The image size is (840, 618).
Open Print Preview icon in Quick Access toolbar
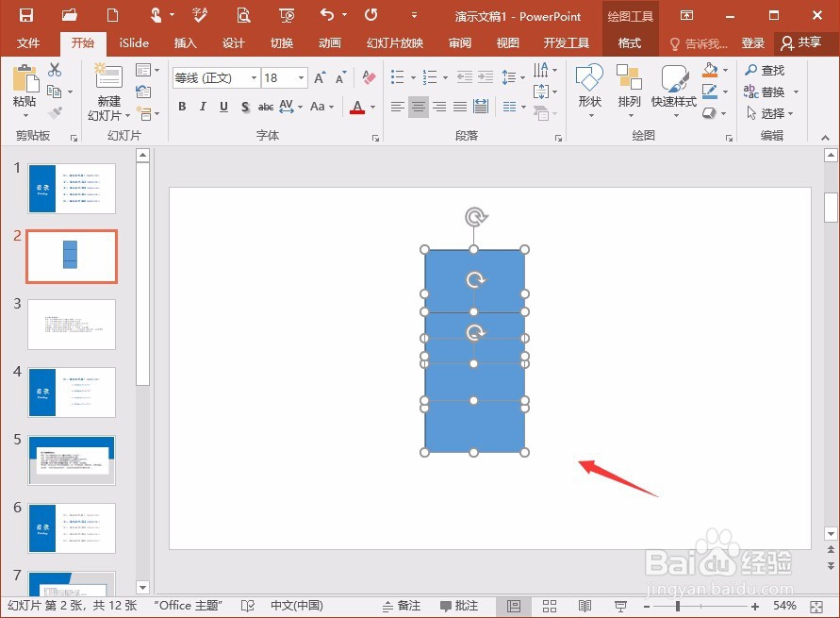243,15
